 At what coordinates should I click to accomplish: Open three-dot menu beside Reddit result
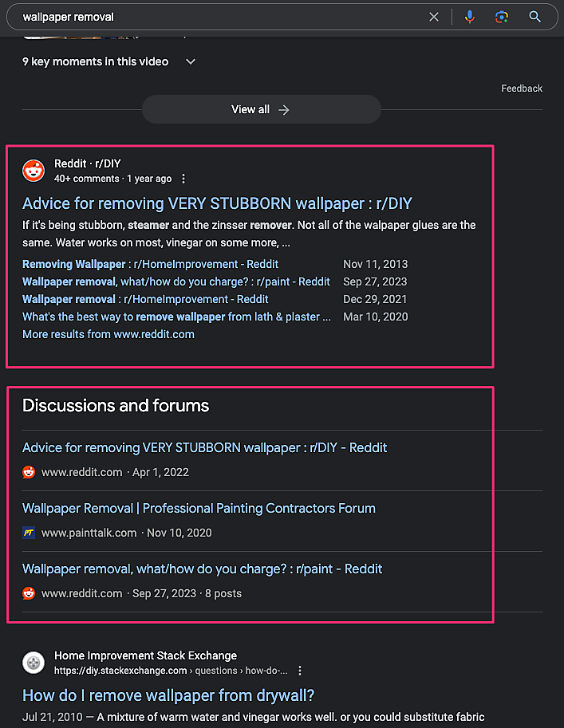click(x=183, y=179)
